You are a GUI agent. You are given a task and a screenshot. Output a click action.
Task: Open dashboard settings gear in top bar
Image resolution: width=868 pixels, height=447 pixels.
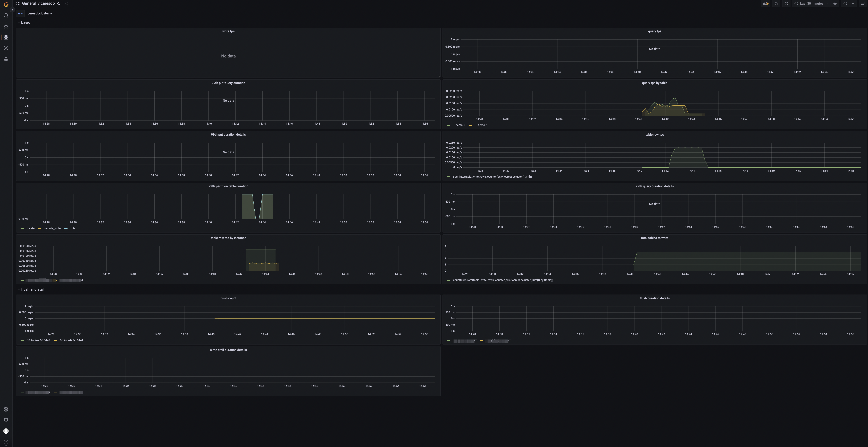pyautogui.click(x=786, y=4)
